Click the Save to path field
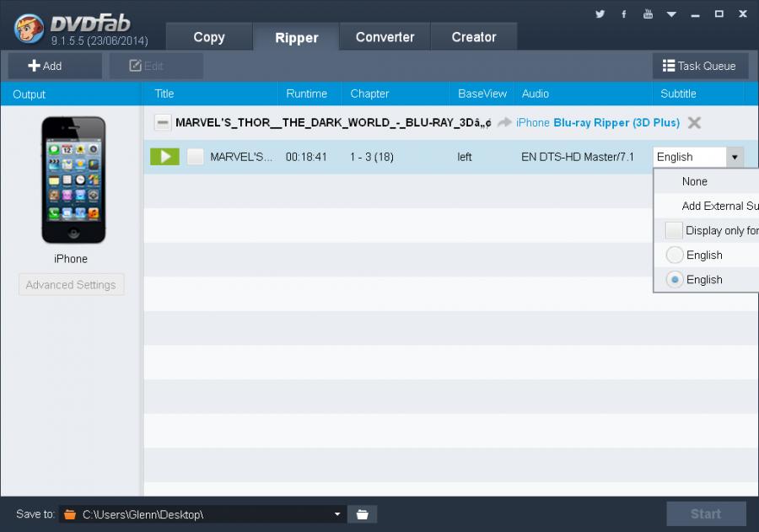The height and width of the screenshot is (532, 759). pyautogui.click(x=202, y=514)
